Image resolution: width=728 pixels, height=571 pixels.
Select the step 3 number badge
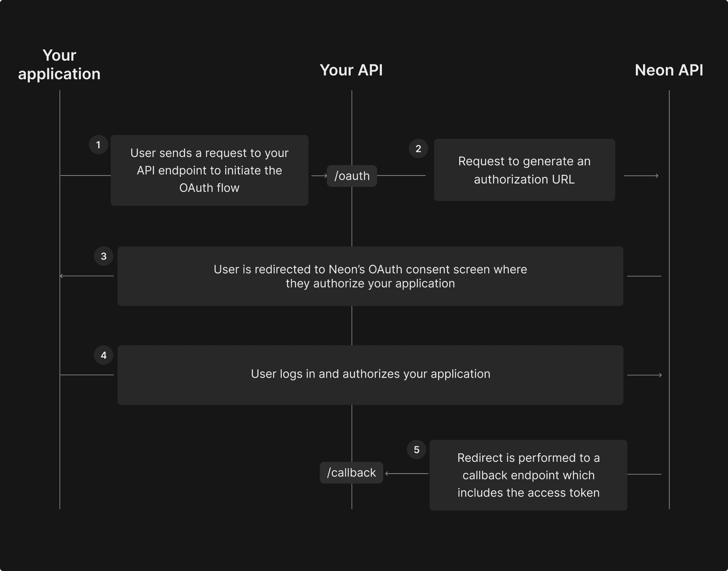tap(104, 256)
